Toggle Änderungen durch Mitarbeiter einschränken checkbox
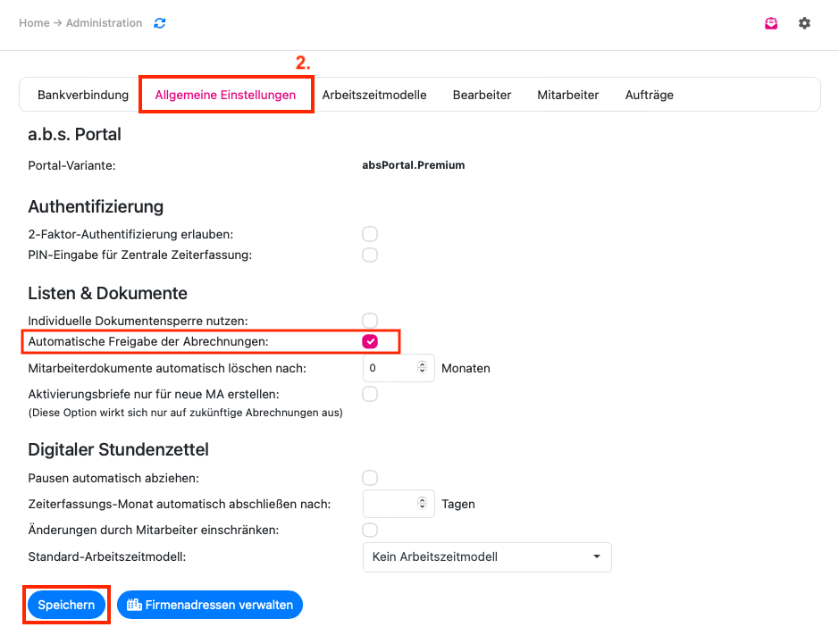 click(x=370, y=530)
